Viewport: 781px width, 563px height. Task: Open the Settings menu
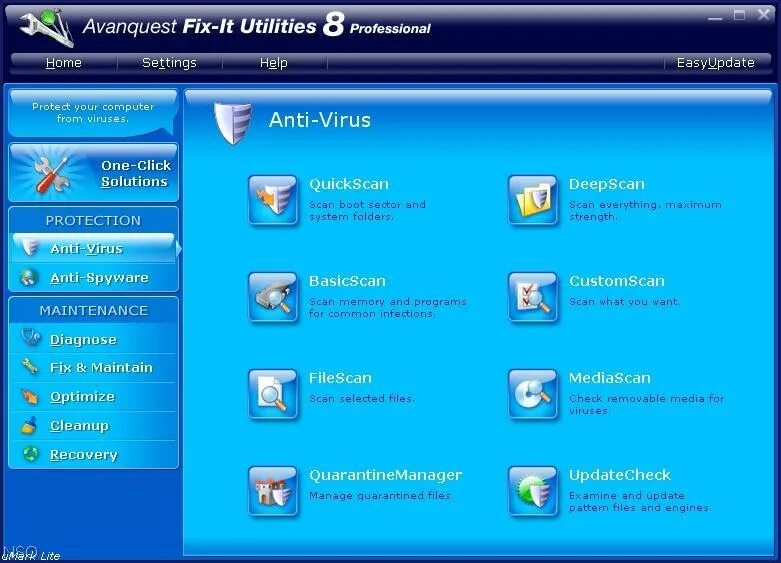tap(169, 63)
